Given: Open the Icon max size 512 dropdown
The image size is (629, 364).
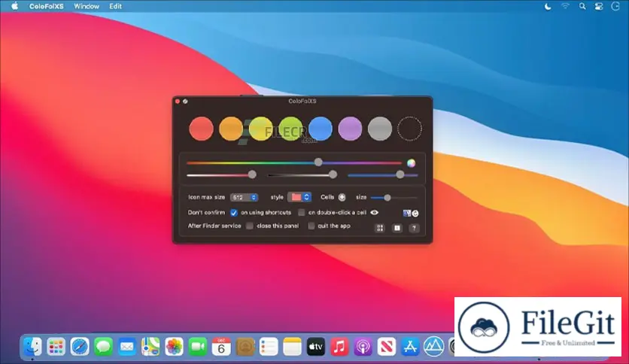Looking at the screenshot, I should pyautogui.click(x=244, y=197).
